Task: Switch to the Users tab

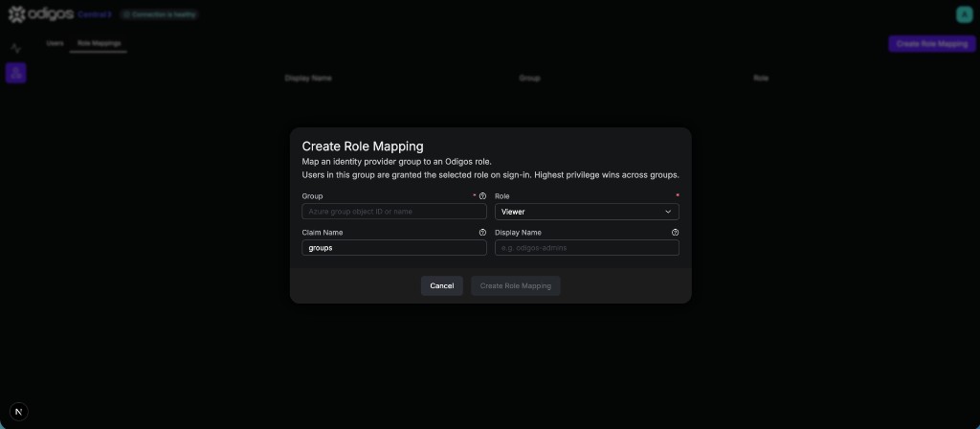Action: [55, 44]
